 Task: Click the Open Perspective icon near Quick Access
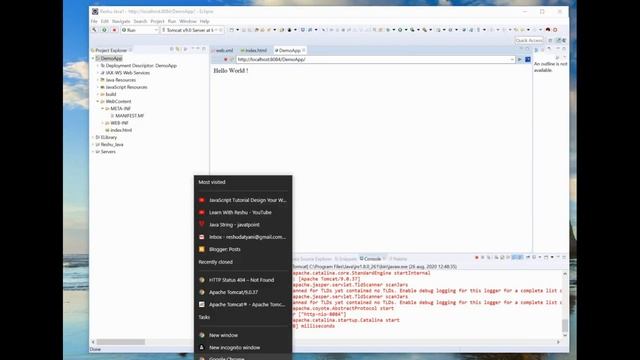[x=550, y=40]
